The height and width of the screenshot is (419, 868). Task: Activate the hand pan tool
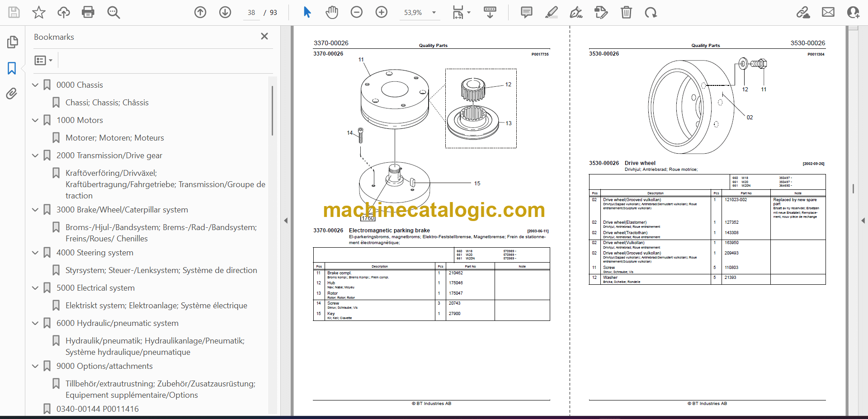pos(332,12)
